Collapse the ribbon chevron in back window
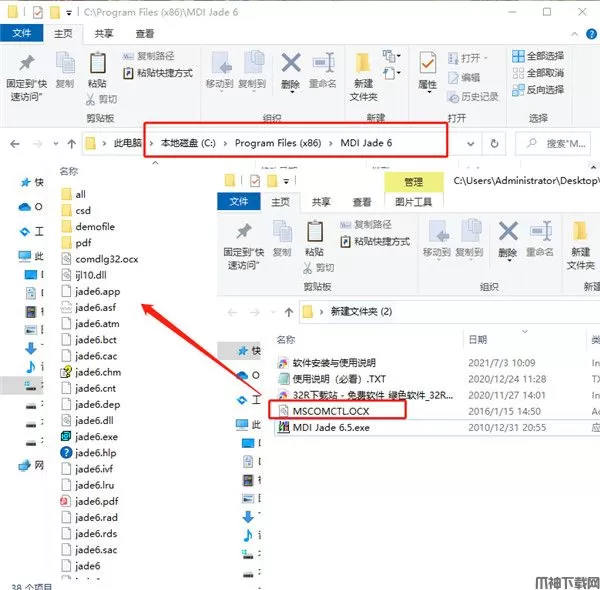The height and width of the screenshot is (590, 600). pos(574,34)
